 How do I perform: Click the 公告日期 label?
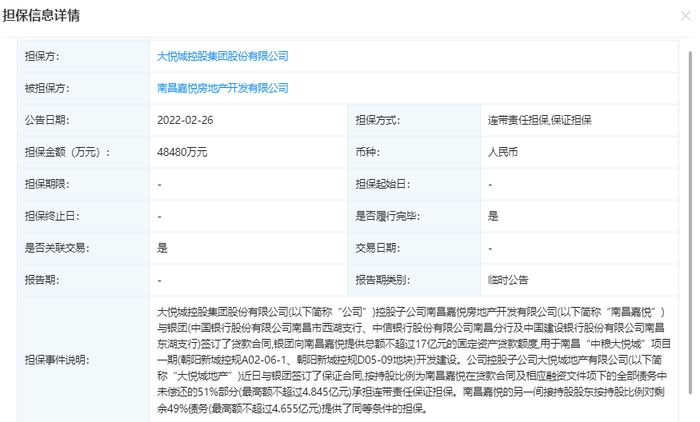click(x=47, y=120)
